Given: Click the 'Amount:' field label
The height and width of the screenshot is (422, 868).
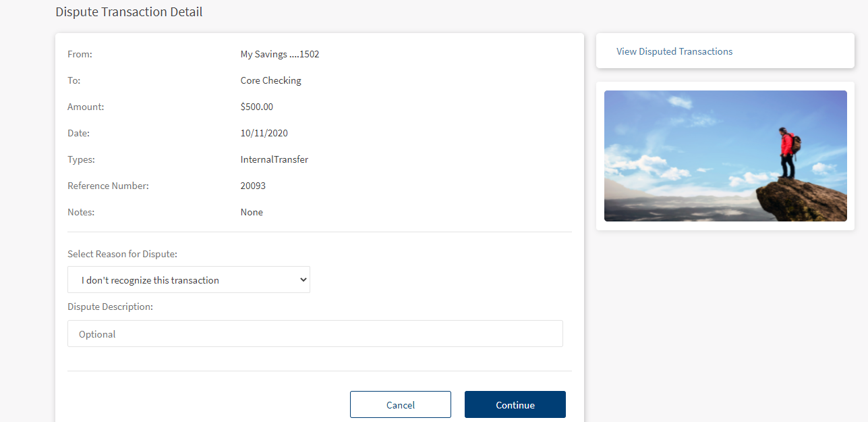Looking at the screenshot, I should click(x=86, y=107).
